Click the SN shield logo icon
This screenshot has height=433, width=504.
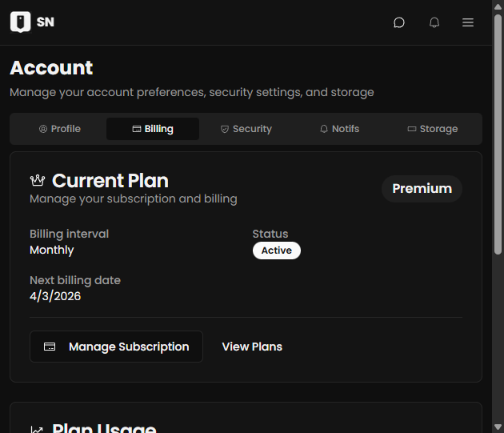click(20, 22)
